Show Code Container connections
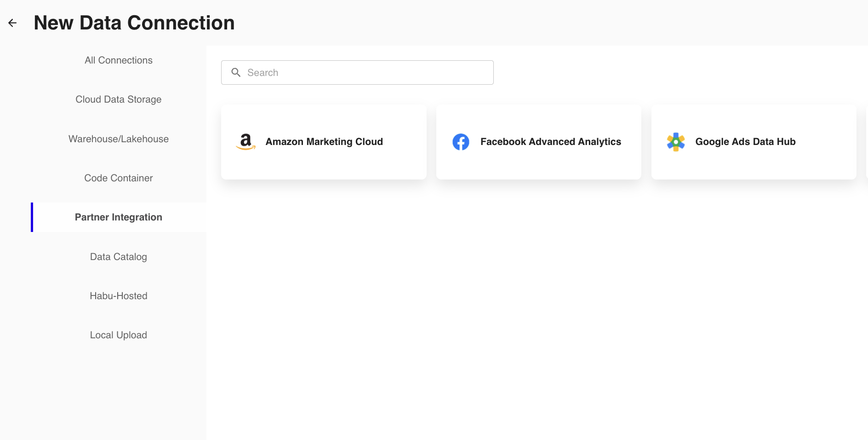Viewport: 868px width, 440px height. click(119, 178)
